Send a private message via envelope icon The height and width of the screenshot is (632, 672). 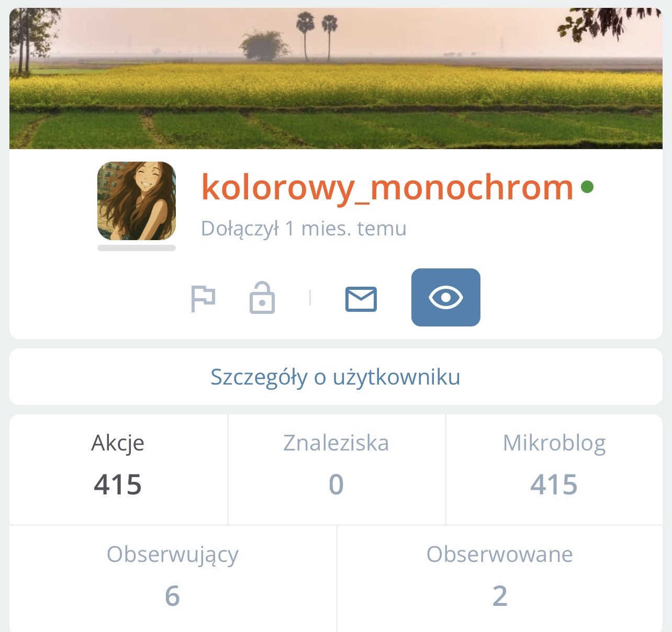[361, 299]
